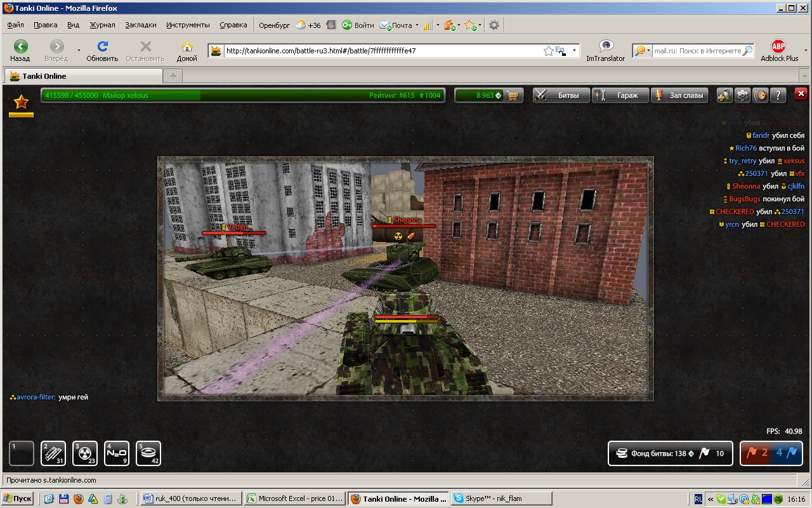Click the red-blue team flag score panel
The image size is (812, 508).
(x=771, y=453)
